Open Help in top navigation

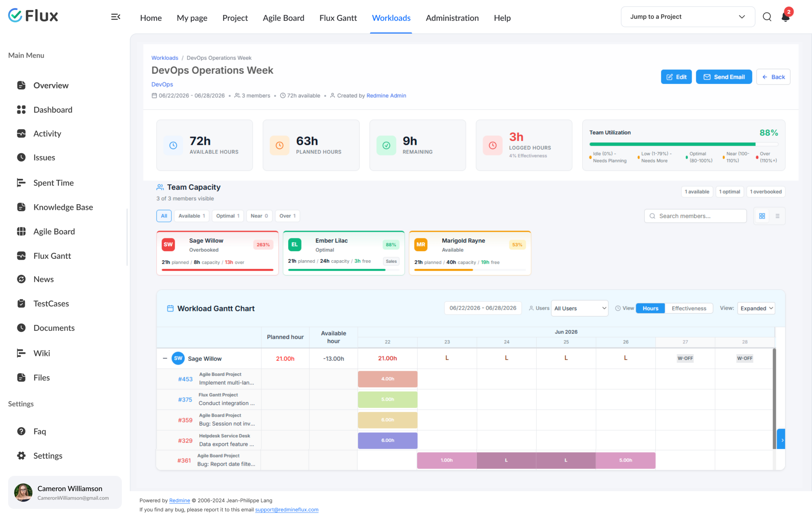point(502,18)
